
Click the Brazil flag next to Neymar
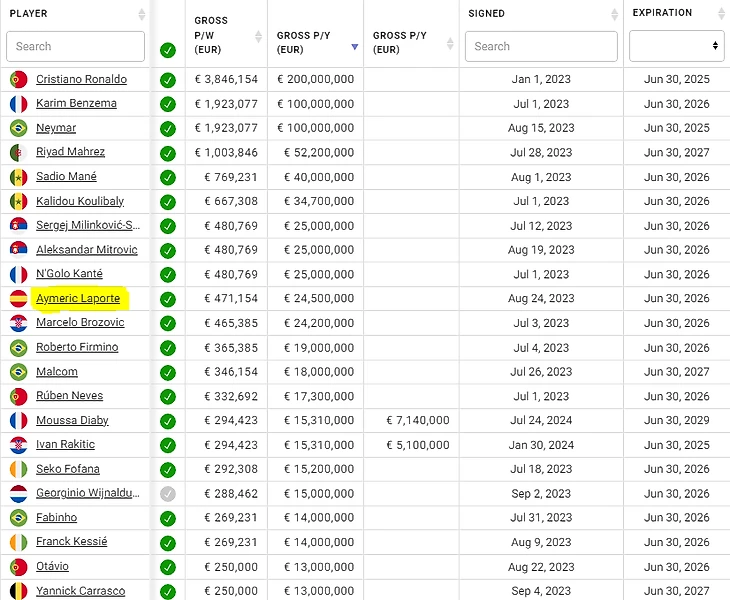pos(18,128)
